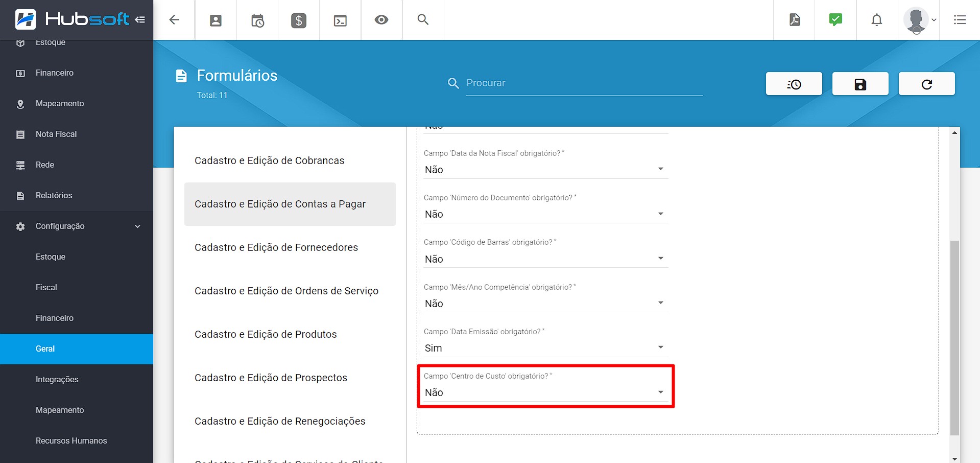
Task: Open the history list button
Action: pos(794,84)
